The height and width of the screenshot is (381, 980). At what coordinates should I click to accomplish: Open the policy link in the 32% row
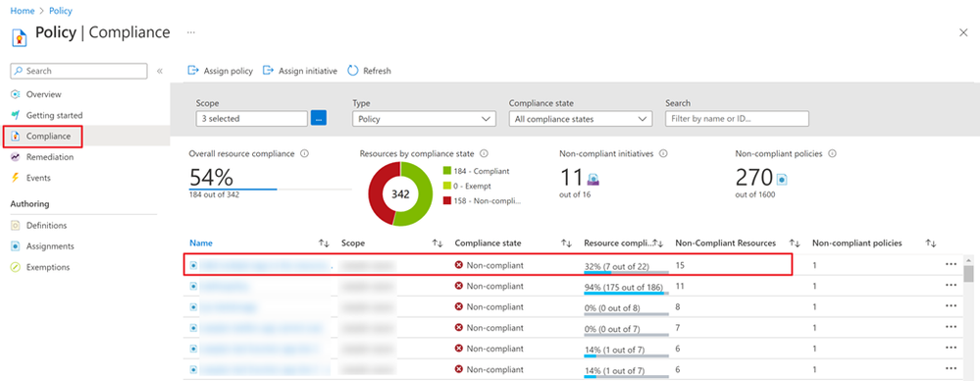click(264, 265)
